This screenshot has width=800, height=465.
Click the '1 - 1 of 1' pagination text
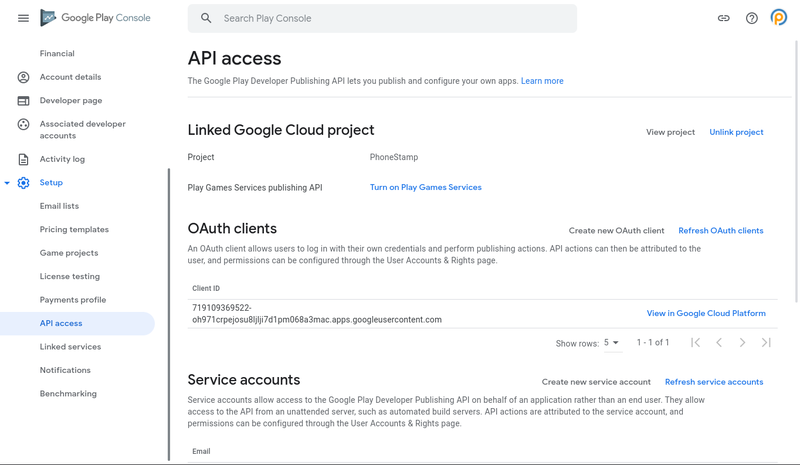tap(653, 342)
